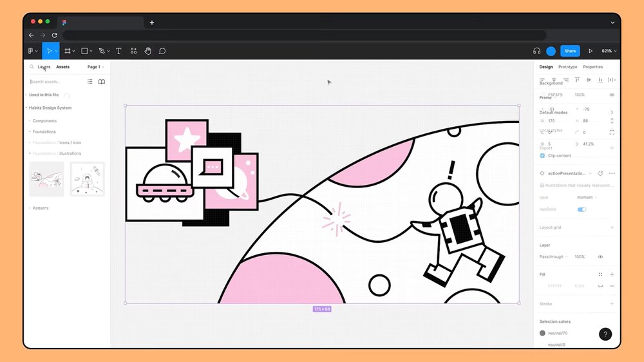
Task: Select the Hand tool
Action: (147, 51)
